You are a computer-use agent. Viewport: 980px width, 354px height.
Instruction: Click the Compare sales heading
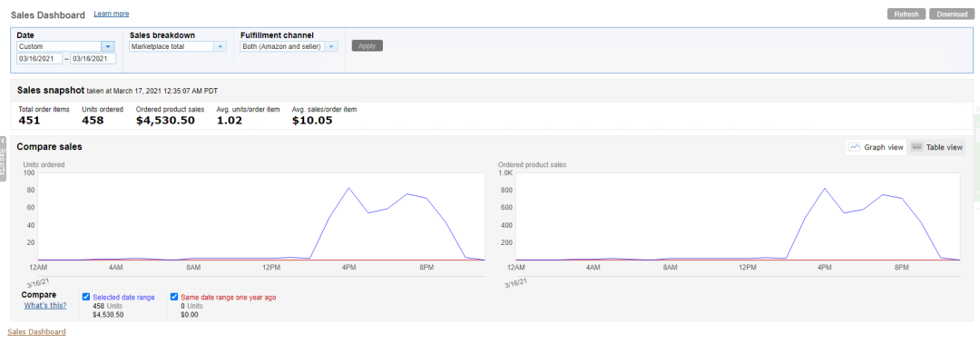(x=49, y=147)
